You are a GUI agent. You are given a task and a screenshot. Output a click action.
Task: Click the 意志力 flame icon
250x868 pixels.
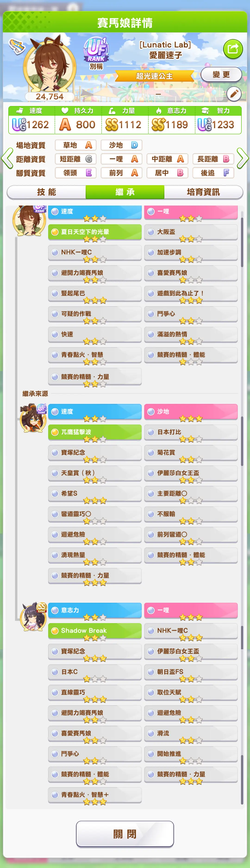[x=159, y=110]
